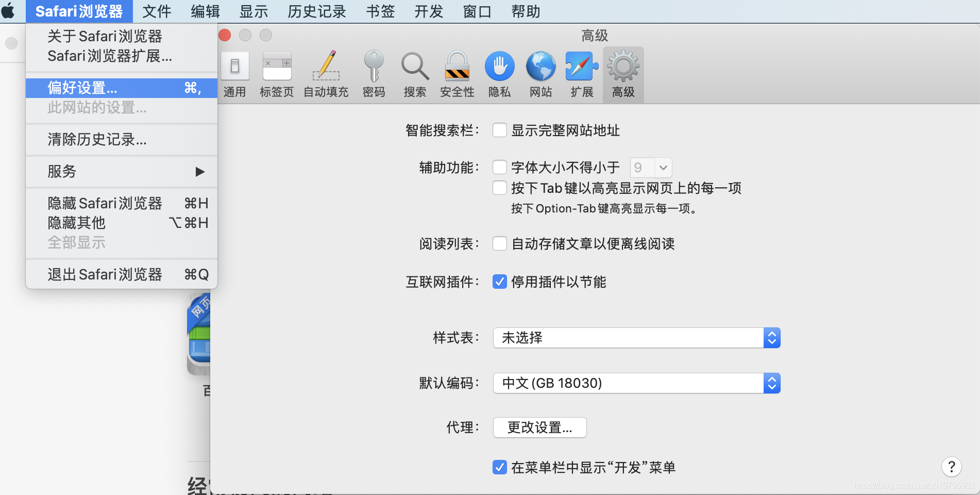Uncheck 停用插件以节能 checkbox
Image resolution: width=980 pixels, height=495 pixels.
pyautogui.click(x=499, y=282)
